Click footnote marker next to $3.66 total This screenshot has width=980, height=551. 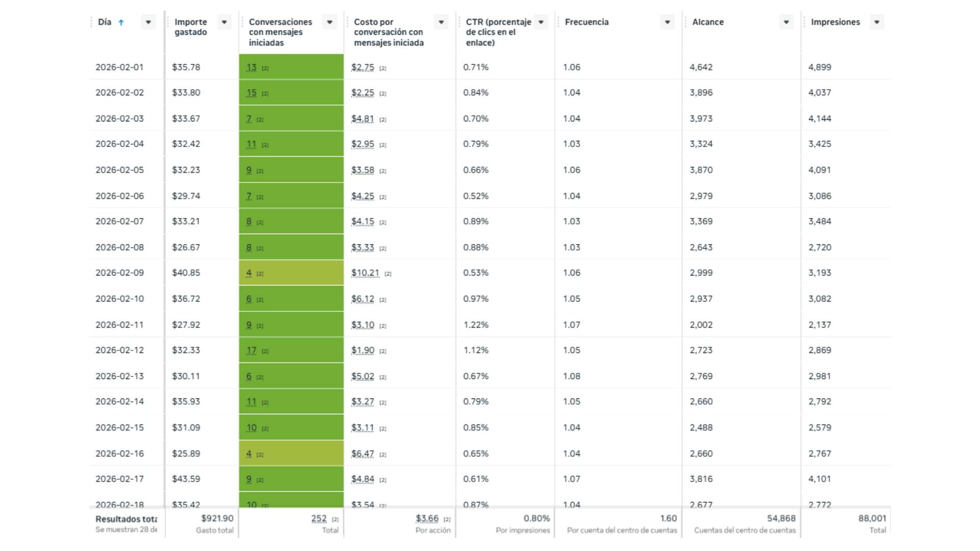pyautogui.click(x=447, y=519)
